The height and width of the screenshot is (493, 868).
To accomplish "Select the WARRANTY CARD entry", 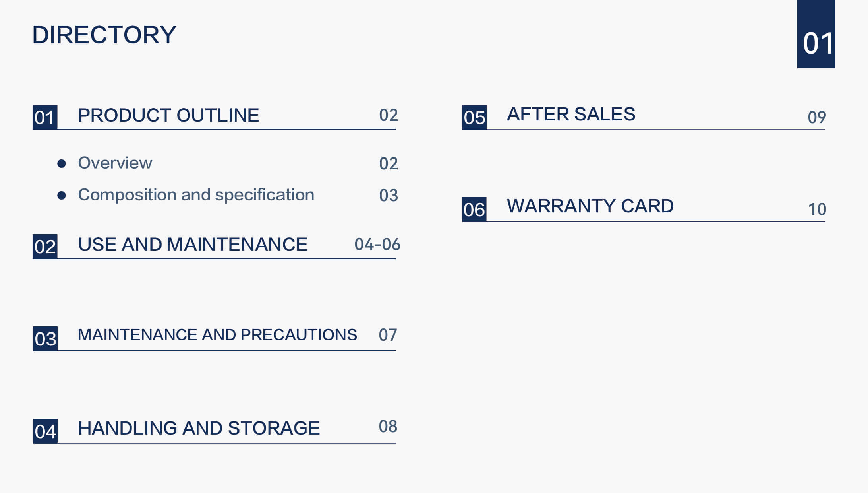I will click(590, 206).
